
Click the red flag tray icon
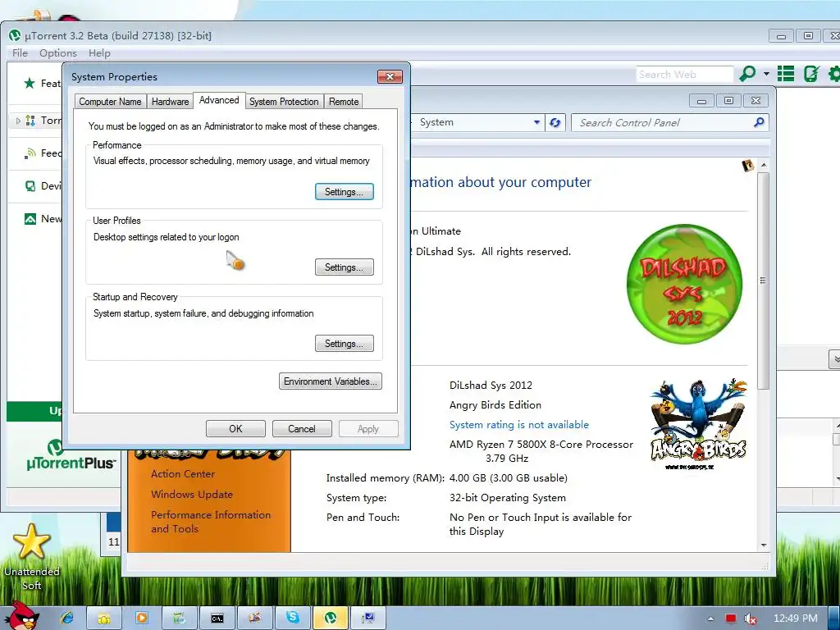point(731,619)
